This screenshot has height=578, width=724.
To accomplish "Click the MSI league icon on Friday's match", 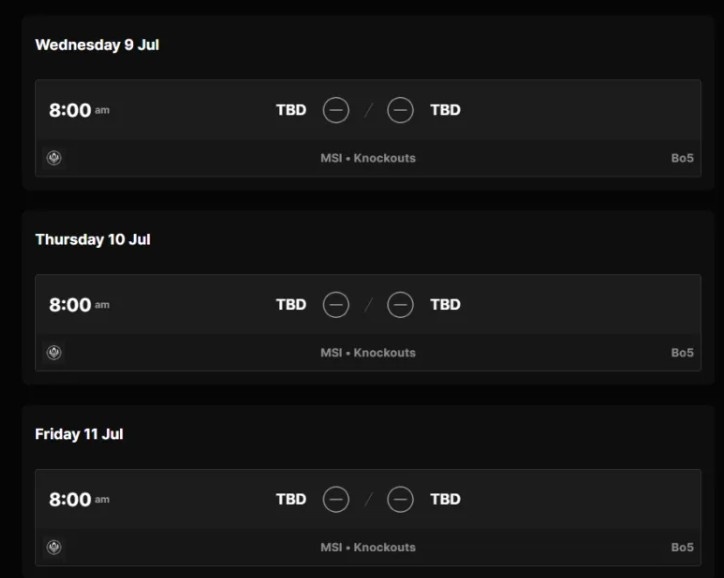I will pyautogui.click(x=54, y=547).
